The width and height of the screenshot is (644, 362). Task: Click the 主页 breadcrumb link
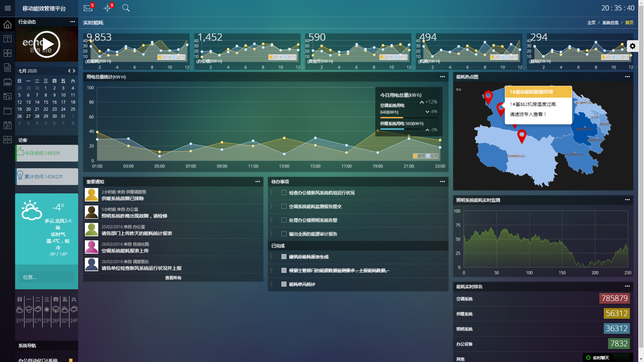(x=591, y=23)
